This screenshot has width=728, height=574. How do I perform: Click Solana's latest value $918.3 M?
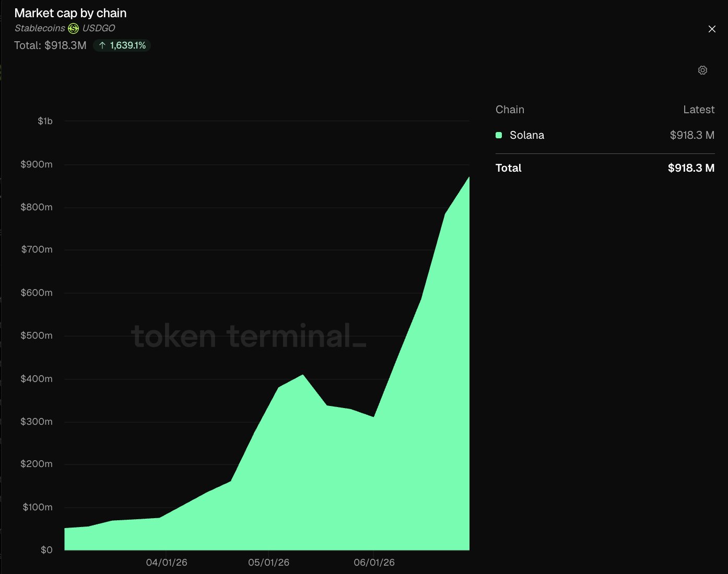point(692,135)
